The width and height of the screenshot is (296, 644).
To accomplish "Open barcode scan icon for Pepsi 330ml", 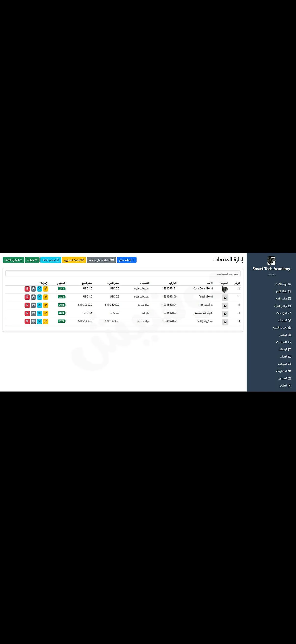I will coord(40,297).
